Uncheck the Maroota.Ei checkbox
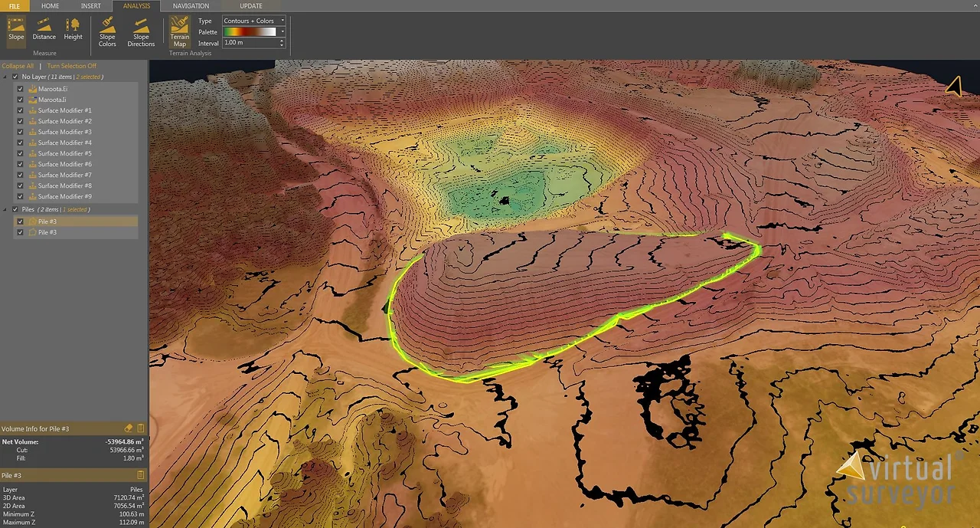The height and width of the screenshot is (528, 980). (x=21, y=89)
